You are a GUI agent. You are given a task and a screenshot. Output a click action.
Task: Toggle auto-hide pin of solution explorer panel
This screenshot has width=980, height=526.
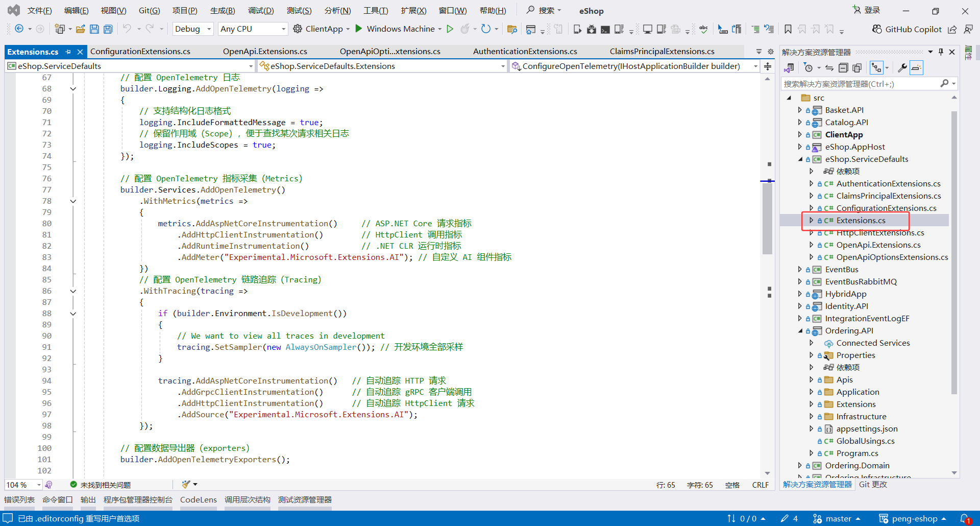coord(941,52)
